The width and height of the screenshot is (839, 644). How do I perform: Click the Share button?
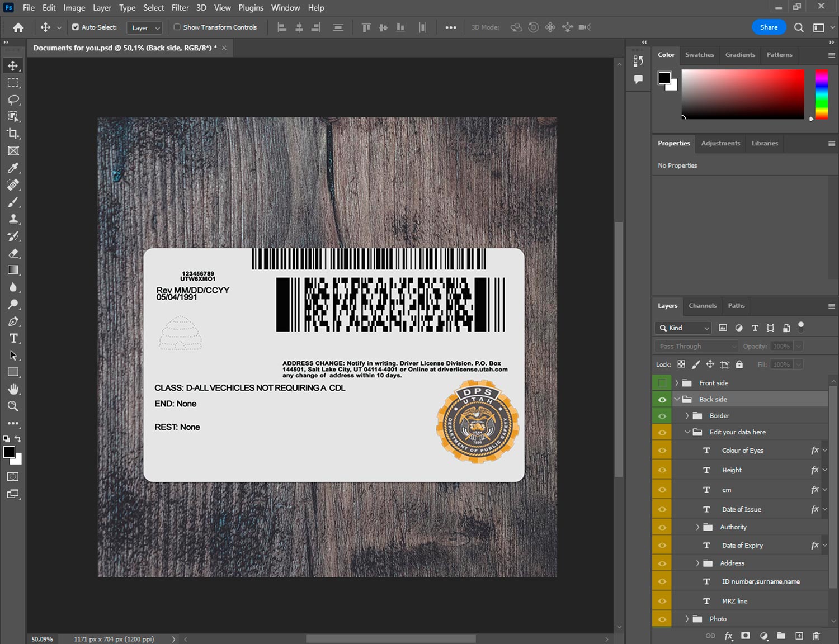pyautogui.click(x=769, y=27)
